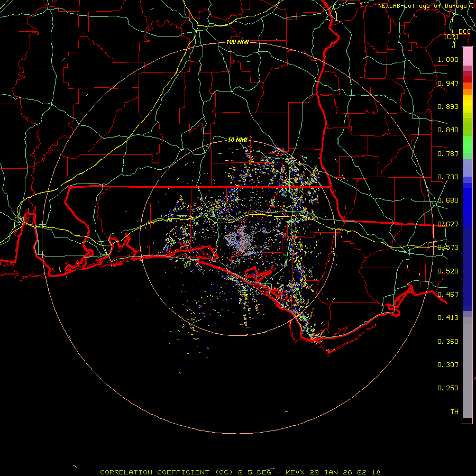476x476 pixels.
Task: Click the 0.467 color scale label
Action: [448, 294]
